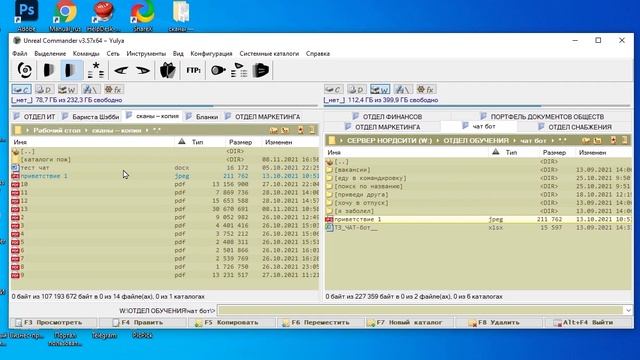Click F4 Править button
This screenshot has width=640, height=360.
[142, 322]
